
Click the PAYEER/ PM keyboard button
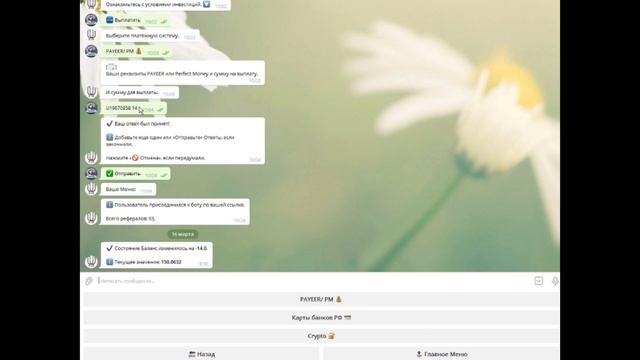click(321, 300)
